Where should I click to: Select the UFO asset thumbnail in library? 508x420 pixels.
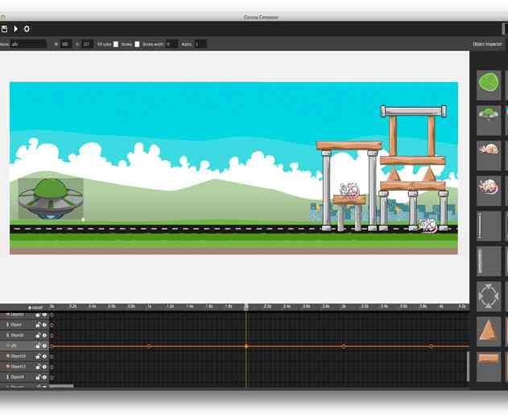489,120
